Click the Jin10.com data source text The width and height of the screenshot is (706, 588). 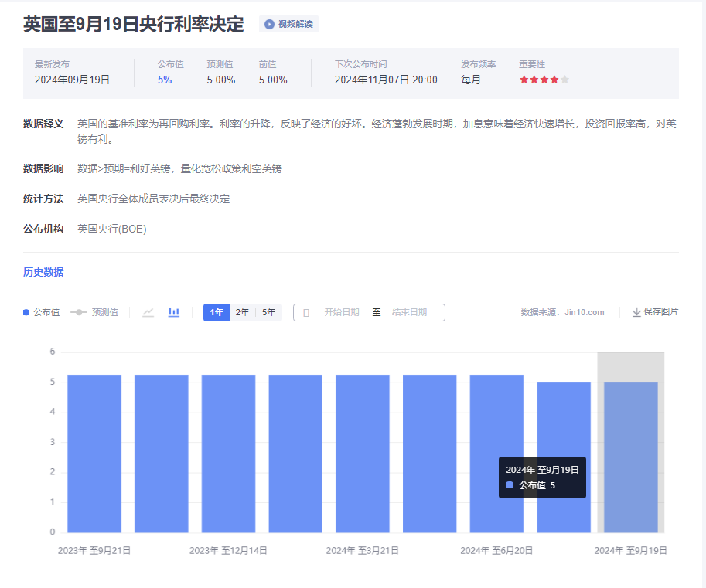click(x=584, y=312)
